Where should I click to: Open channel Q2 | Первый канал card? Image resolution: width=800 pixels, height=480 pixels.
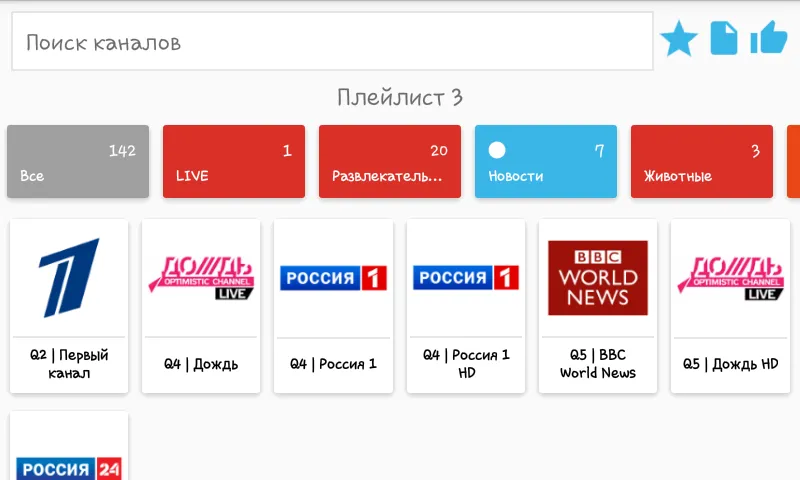click(x=69, y=306)
